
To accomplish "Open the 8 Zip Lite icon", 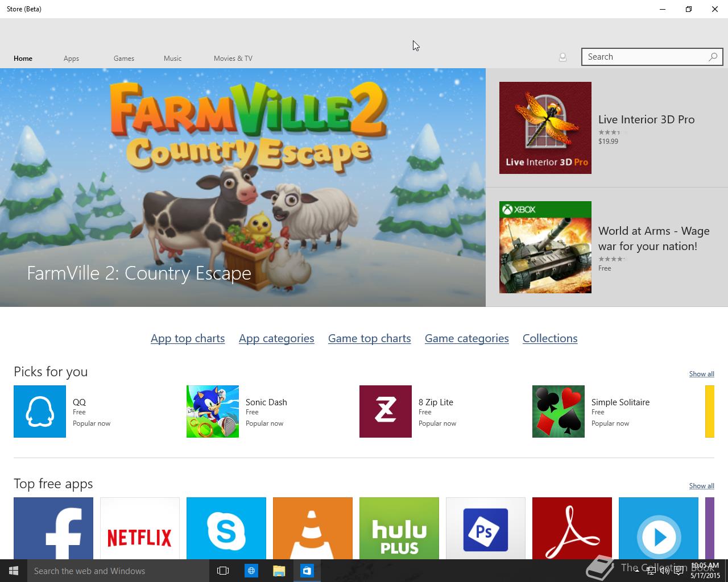I will [386, 411].
